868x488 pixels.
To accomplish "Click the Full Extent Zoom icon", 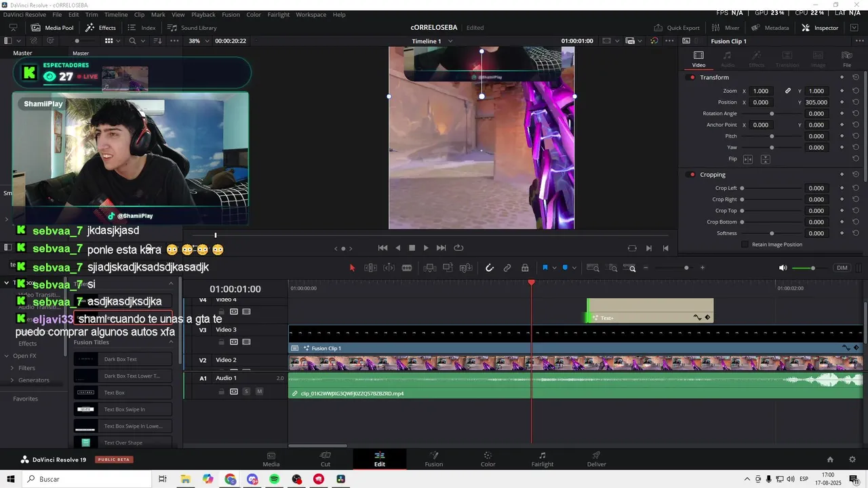I will 593,268.
